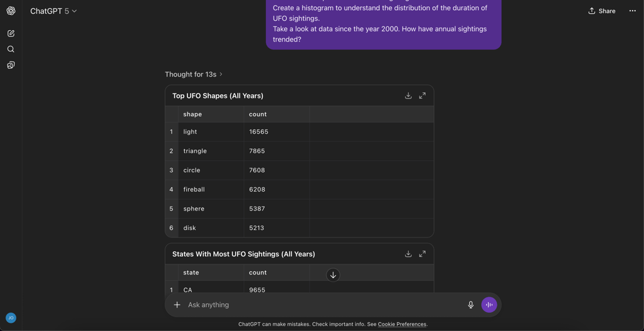
Task: Expand the States With Most UFO Sightings table
Action: [x=422, y=254]
